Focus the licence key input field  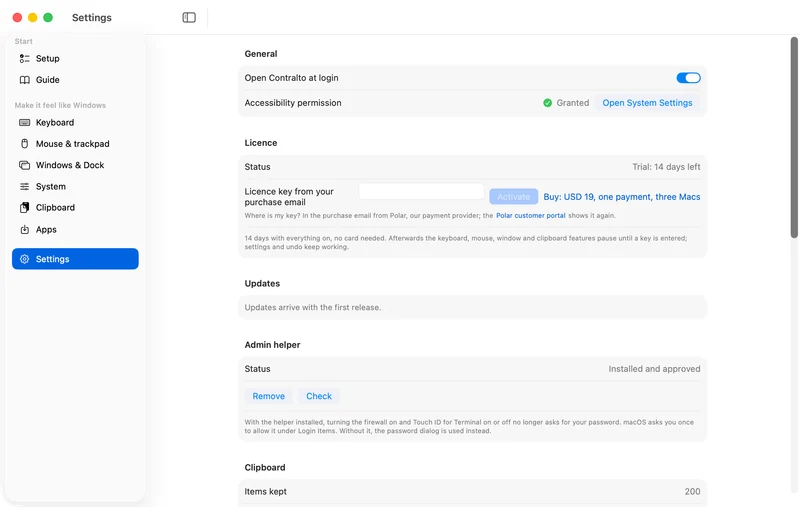(421, 192)
